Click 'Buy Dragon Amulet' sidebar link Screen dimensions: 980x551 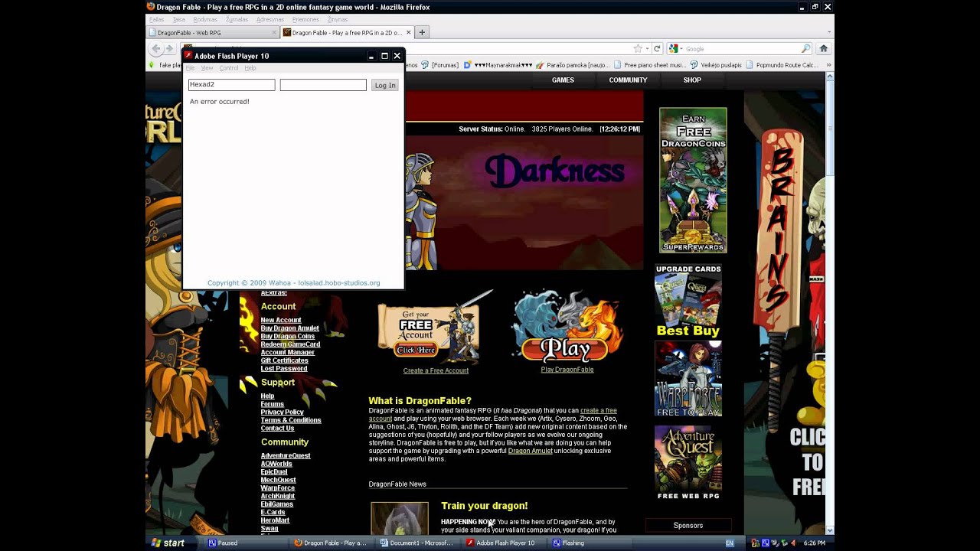289,328
